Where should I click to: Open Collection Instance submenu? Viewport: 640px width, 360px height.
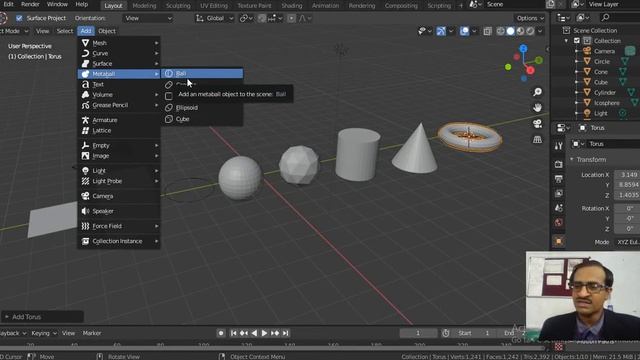[119, 241]
